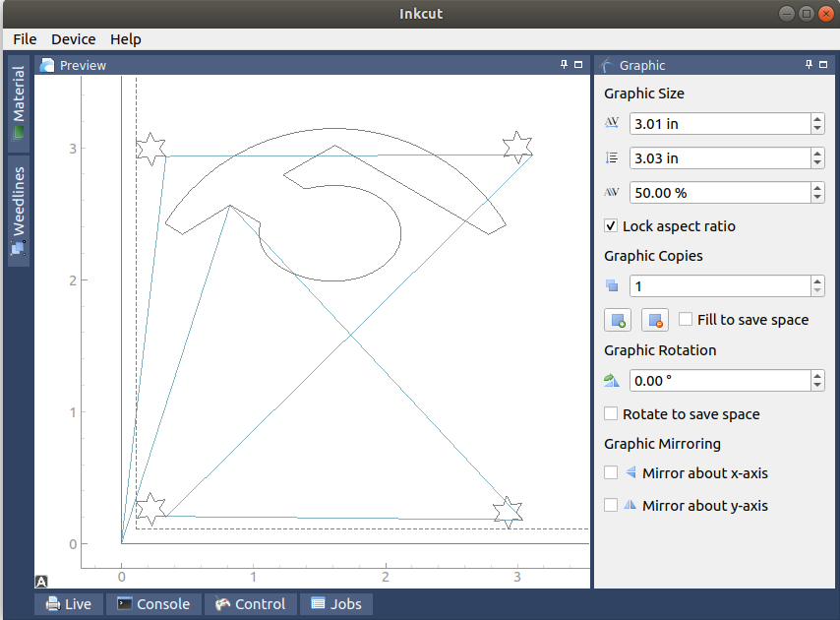The image size is (840, 620).
Task: Enable Rotate to save space
Action: [x=611, y=413]
